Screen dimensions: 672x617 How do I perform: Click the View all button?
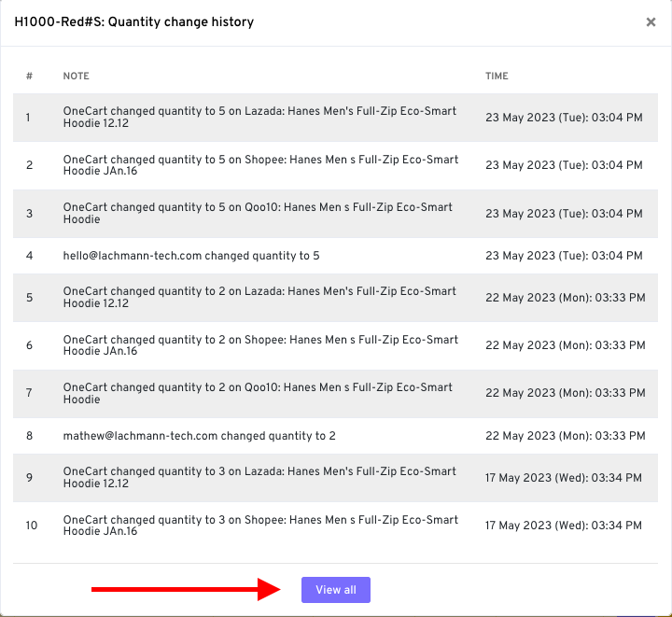click(x=335, y=590)
